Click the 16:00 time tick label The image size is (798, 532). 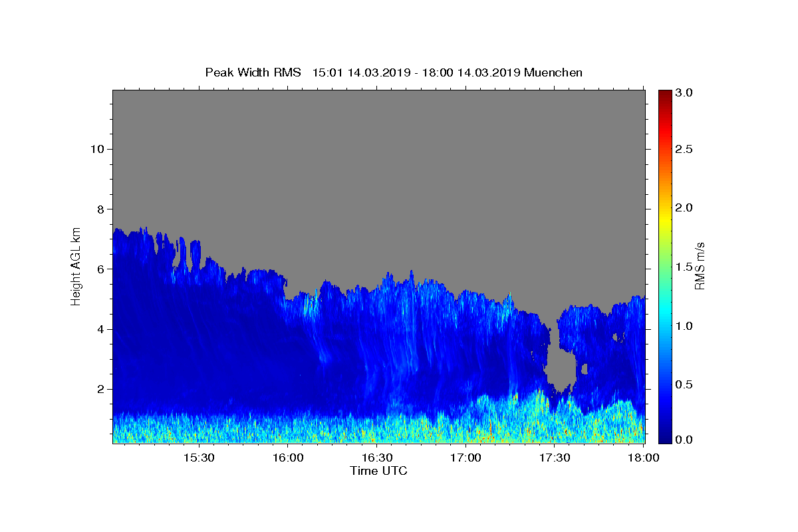[288, 458]
